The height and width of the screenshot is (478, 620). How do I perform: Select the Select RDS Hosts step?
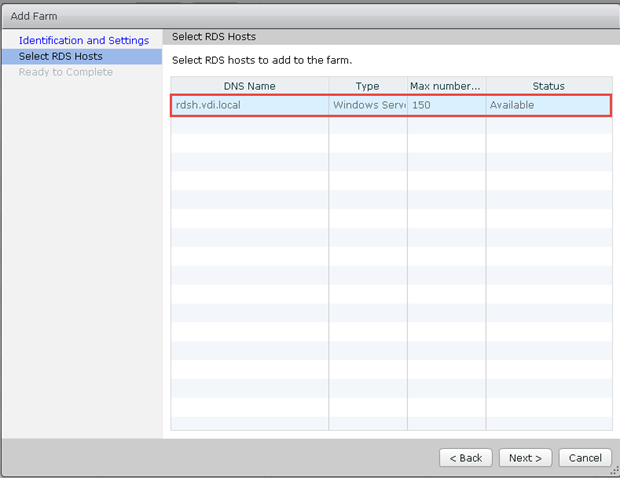tap(81, 57)
